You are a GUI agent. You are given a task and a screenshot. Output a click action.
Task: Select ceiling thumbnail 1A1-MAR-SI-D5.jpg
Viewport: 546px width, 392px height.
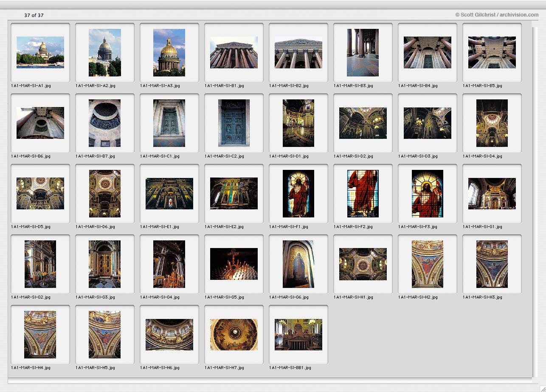point(40,193)
